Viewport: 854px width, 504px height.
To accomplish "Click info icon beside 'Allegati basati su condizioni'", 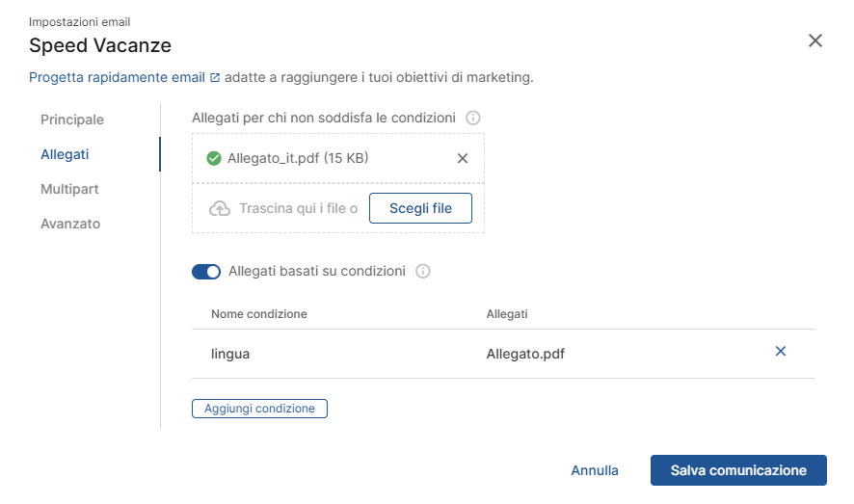I will (422, 272).
